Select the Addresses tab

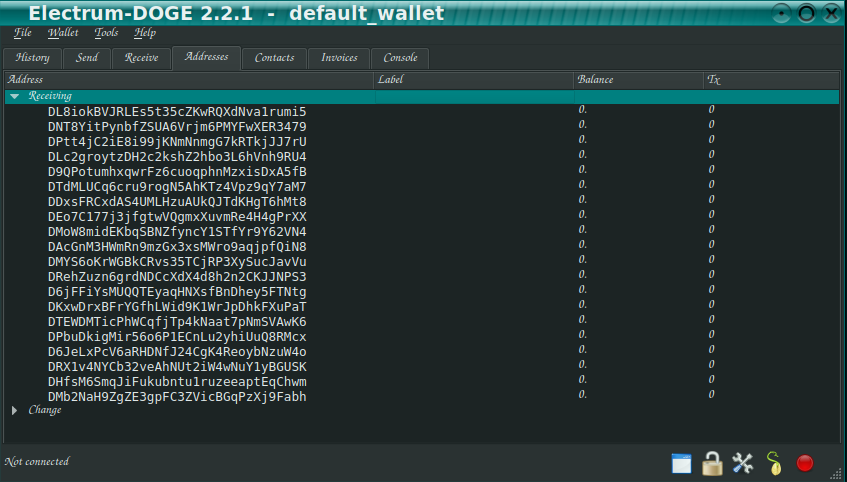206,57
